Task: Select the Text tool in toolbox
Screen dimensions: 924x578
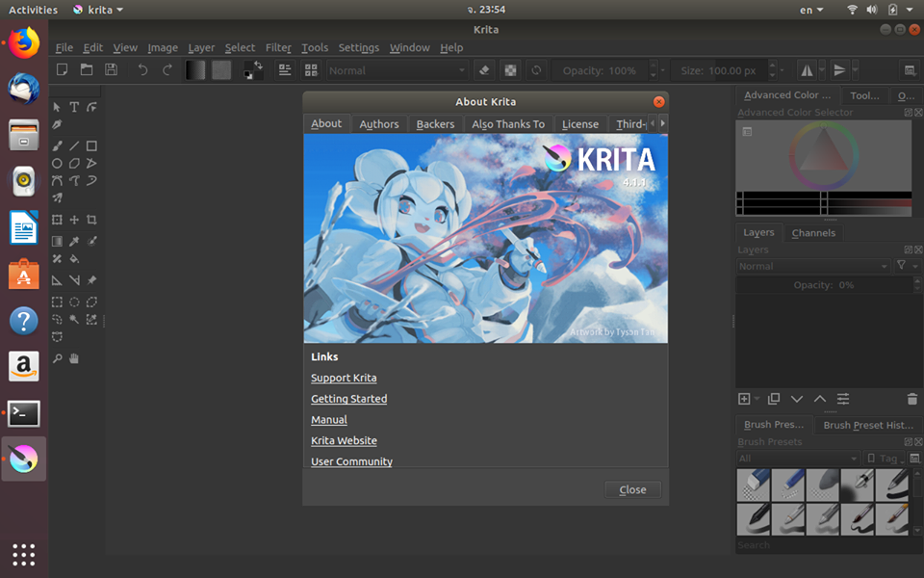Action: tap(74, 107)
